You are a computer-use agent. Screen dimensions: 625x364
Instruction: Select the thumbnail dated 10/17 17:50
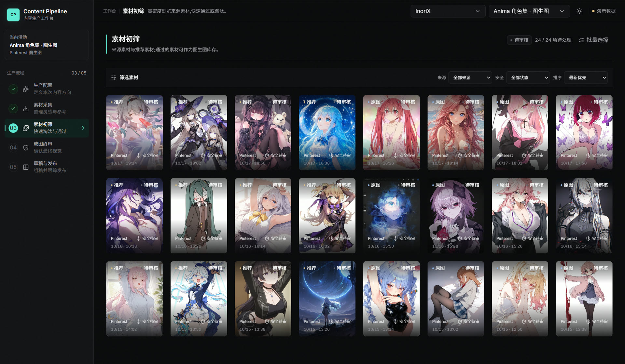584,133
